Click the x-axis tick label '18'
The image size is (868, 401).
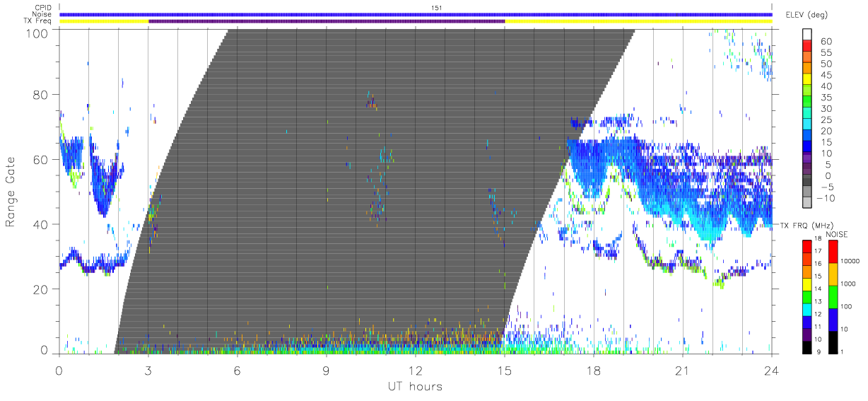pos(593,370)
